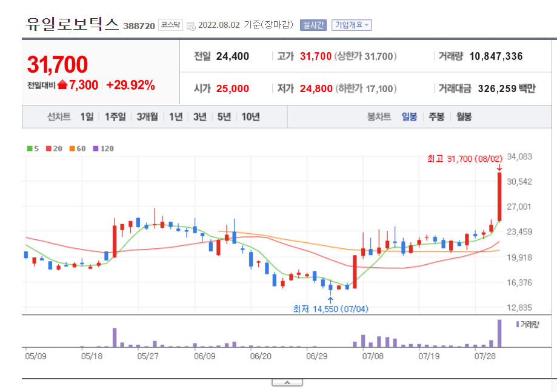Image resolution: width=557 pixels, height=392 pixels.
Task: Click the stock code 388720
Action: point(139,26)
